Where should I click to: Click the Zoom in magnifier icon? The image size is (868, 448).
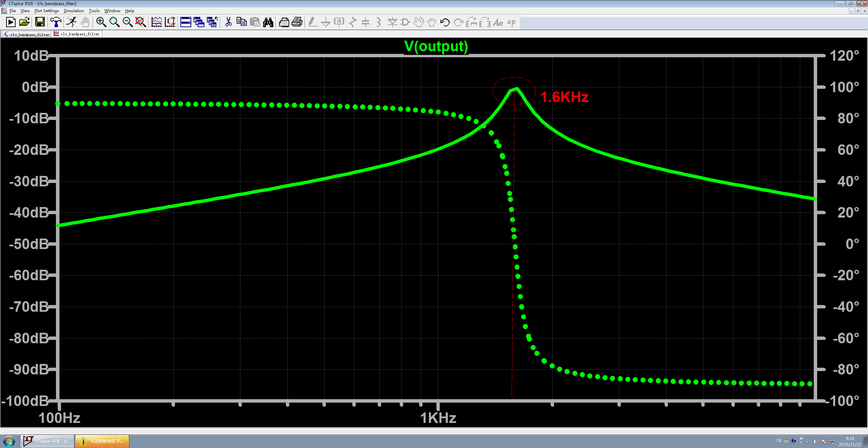101,22
